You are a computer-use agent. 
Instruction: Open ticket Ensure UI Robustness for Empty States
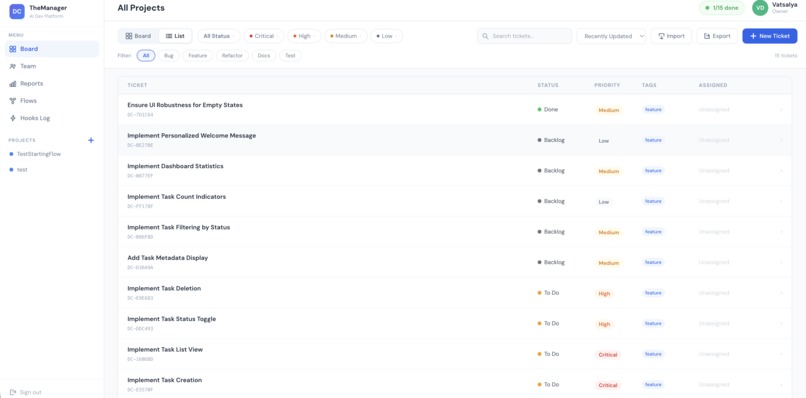[185, 105]
